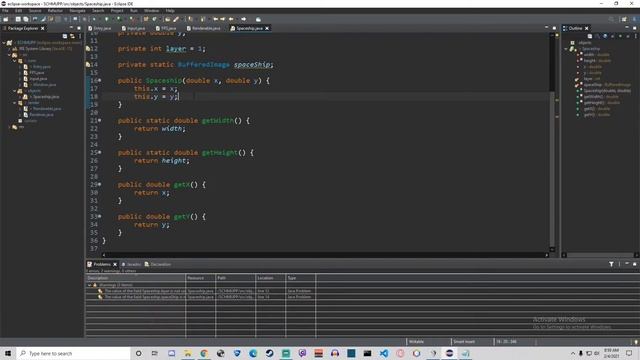640x360 pixels.
Task: Open the File menu
Action: (x=5, y=11)
